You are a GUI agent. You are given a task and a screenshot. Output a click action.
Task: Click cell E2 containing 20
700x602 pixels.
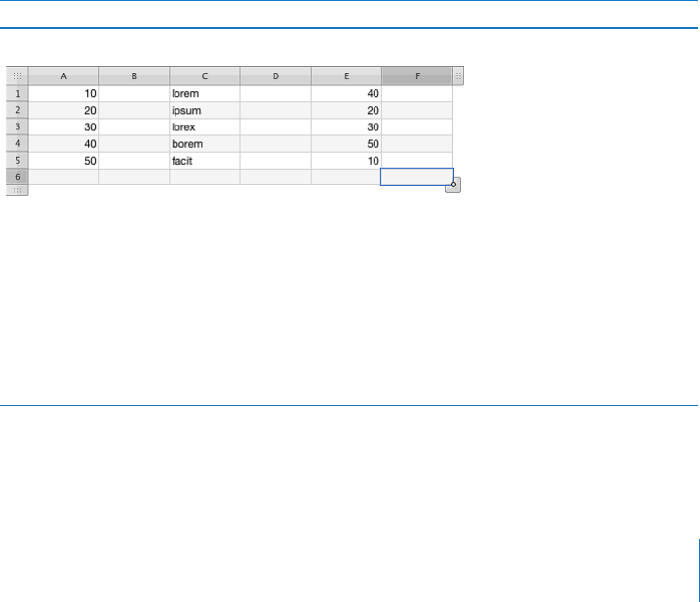click(346, 111)
